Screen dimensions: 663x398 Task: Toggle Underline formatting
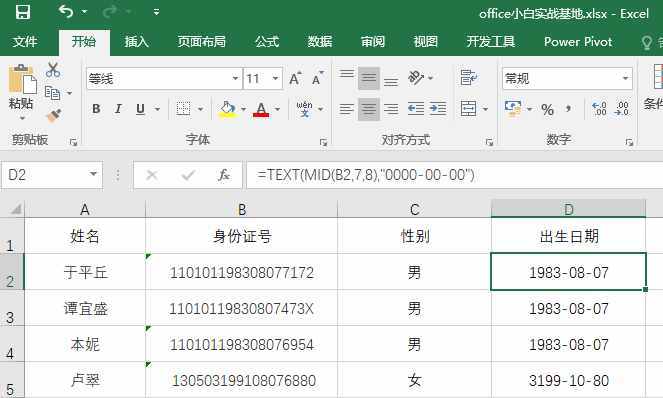140,109
